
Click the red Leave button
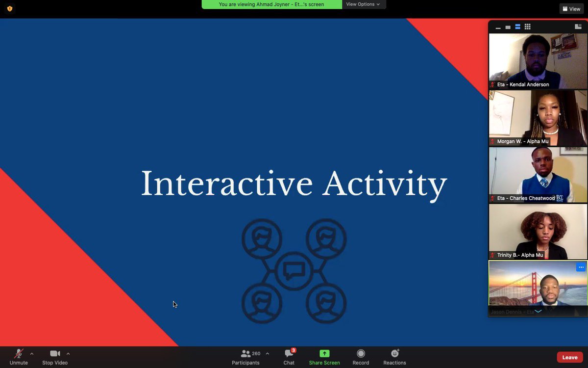(x=570, y=357)
